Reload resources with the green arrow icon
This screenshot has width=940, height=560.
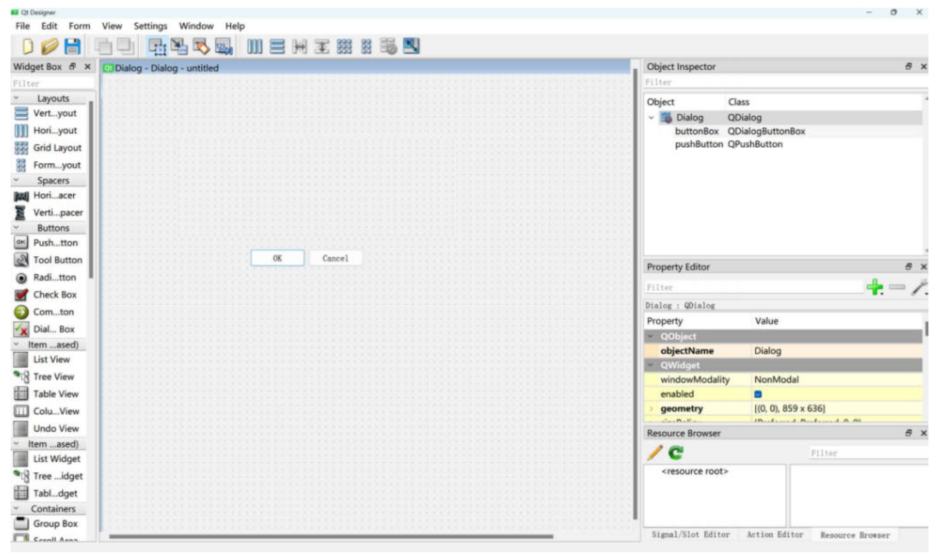click(676, 452)
